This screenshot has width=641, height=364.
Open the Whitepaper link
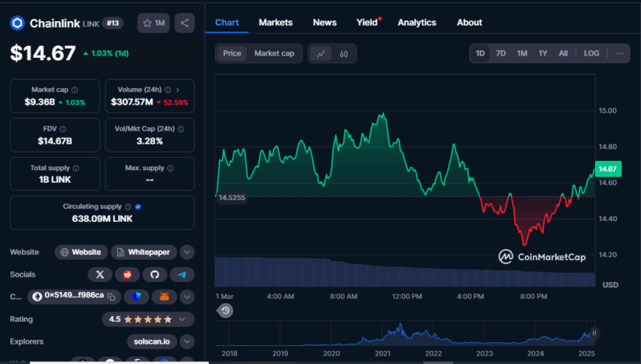click(144, 253)
